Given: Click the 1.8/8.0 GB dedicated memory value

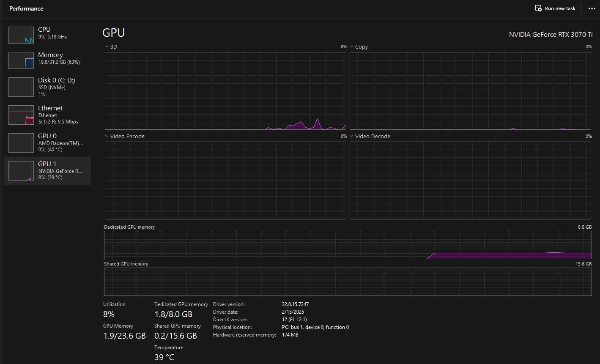Looking at the screenshot, I should click(x=173, y=314).
